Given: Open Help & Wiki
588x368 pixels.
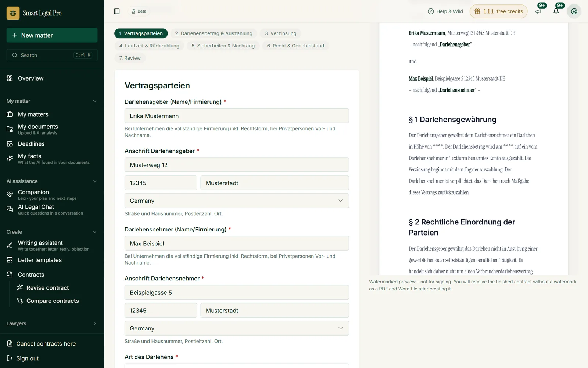Looking at the screenshot, I should [445, 11].
